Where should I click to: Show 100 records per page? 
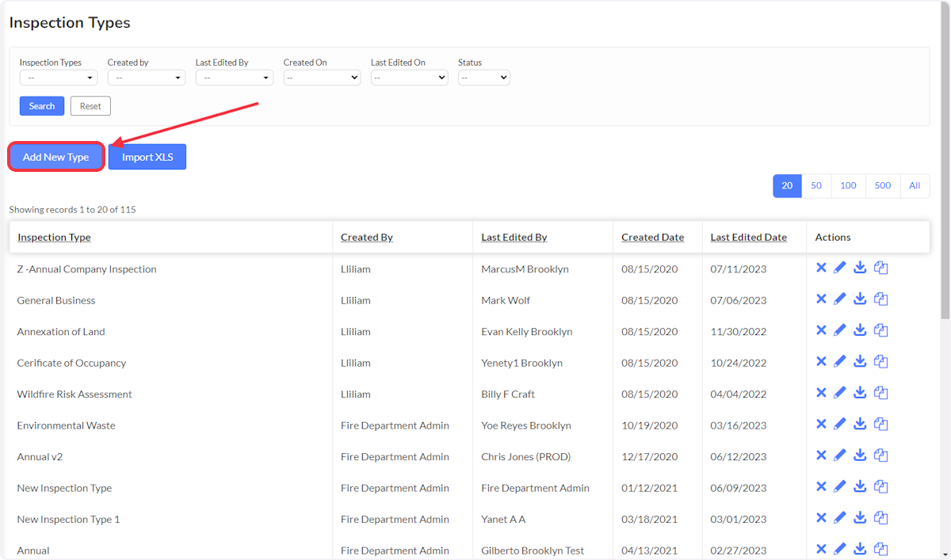pos(848,185)
